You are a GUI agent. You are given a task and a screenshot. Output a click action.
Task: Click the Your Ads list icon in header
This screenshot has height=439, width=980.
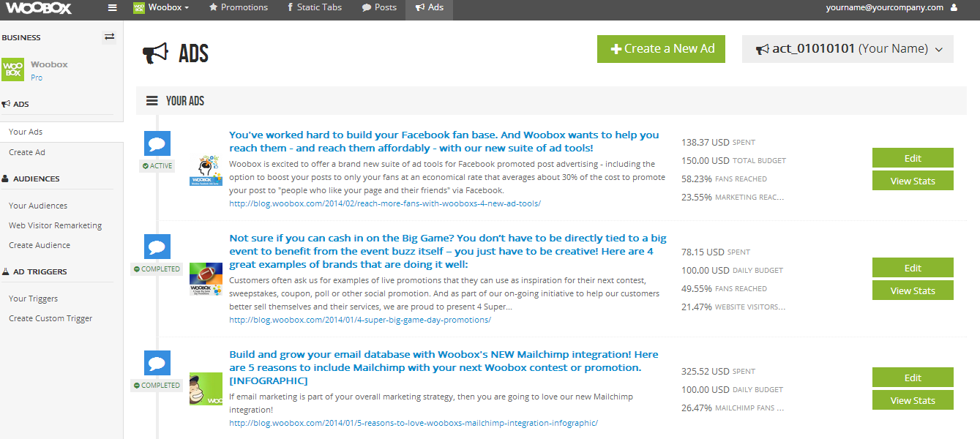[152, 101]
